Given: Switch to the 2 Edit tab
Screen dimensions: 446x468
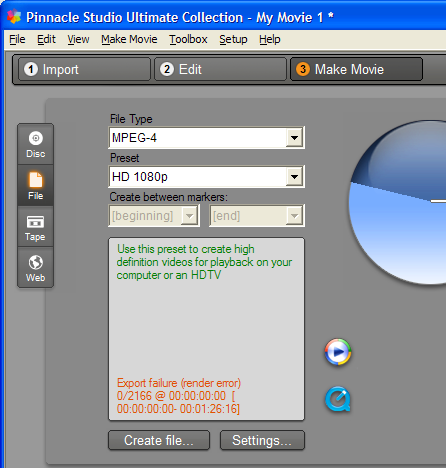Looking at the screenshot, I should 220,69.
